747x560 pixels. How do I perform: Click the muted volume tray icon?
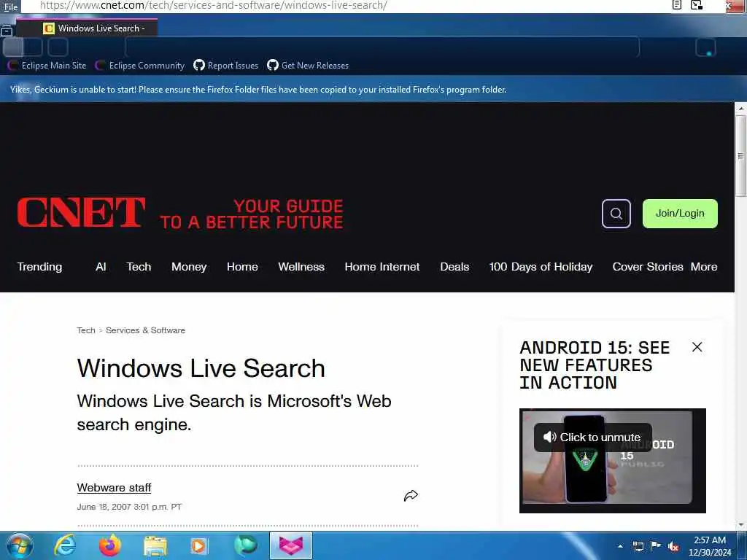pos(673,547)
